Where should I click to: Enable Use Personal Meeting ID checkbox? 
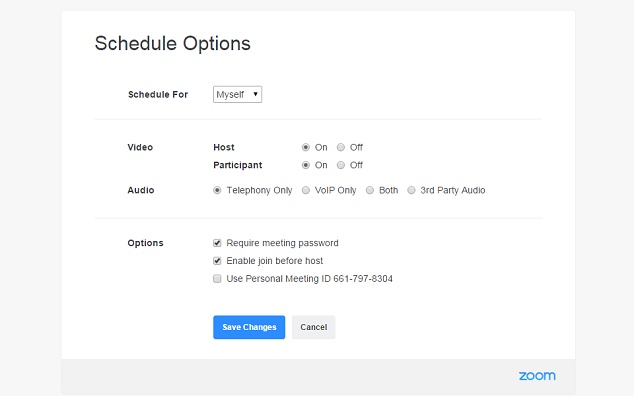217,279
